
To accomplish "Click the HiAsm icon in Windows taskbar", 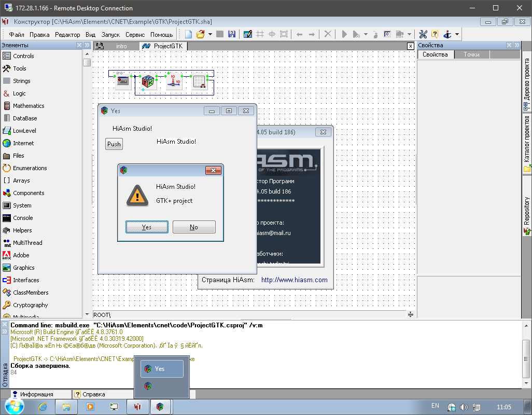I will tap(137, 407).
